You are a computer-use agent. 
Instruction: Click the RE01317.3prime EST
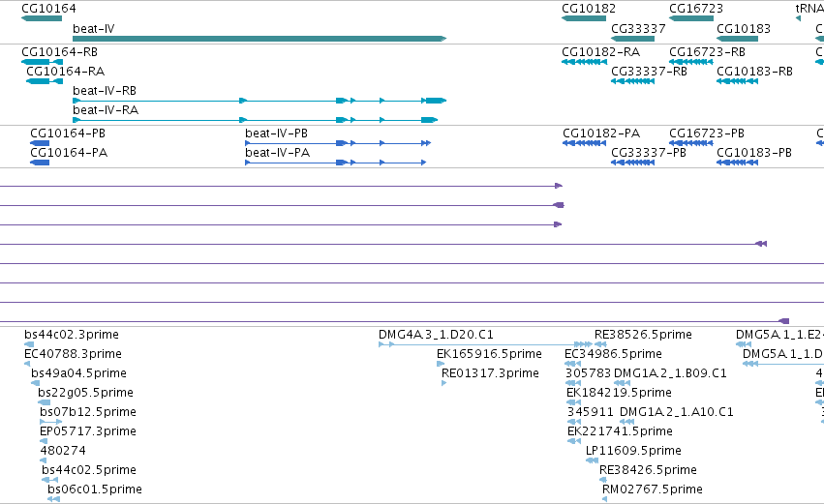tap(444, 383)
